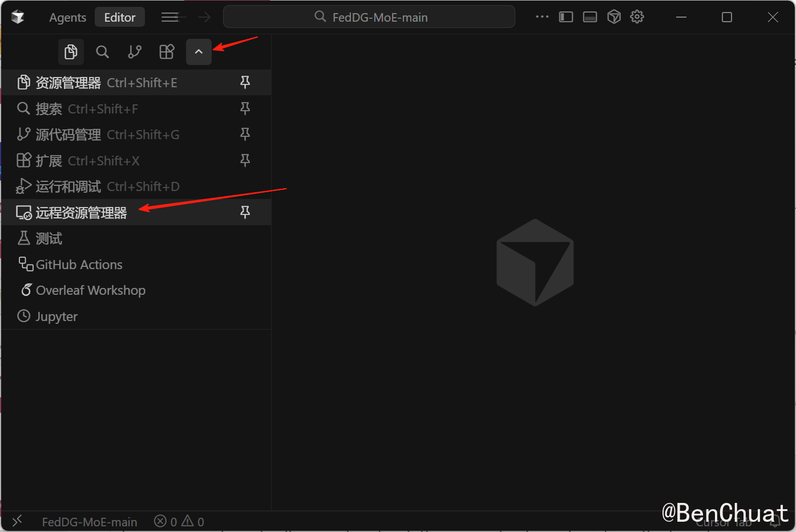
Task: Click errors and warnings count in status bar
Action: coord(179,521)
